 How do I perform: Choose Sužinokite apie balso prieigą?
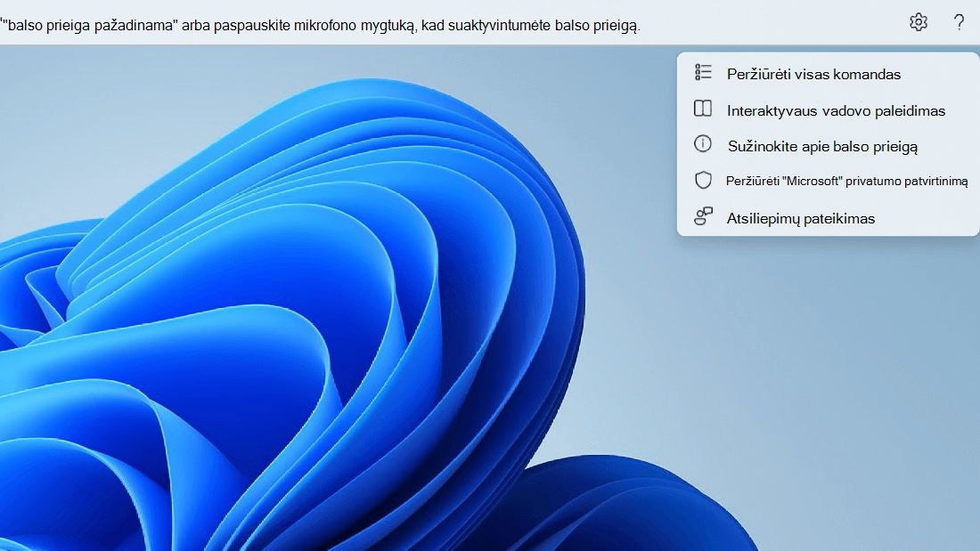tap(828, 146)
